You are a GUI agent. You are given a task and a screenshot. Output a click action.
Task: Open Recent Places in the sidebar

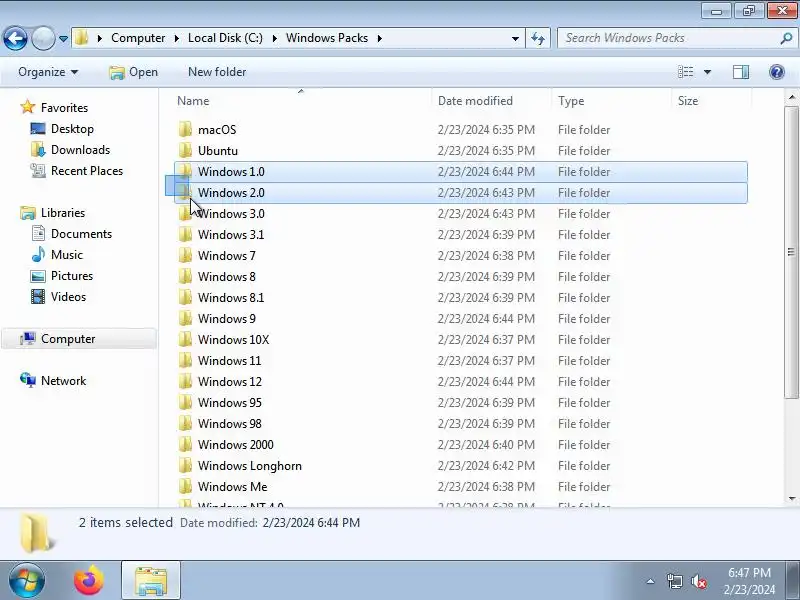77,170
